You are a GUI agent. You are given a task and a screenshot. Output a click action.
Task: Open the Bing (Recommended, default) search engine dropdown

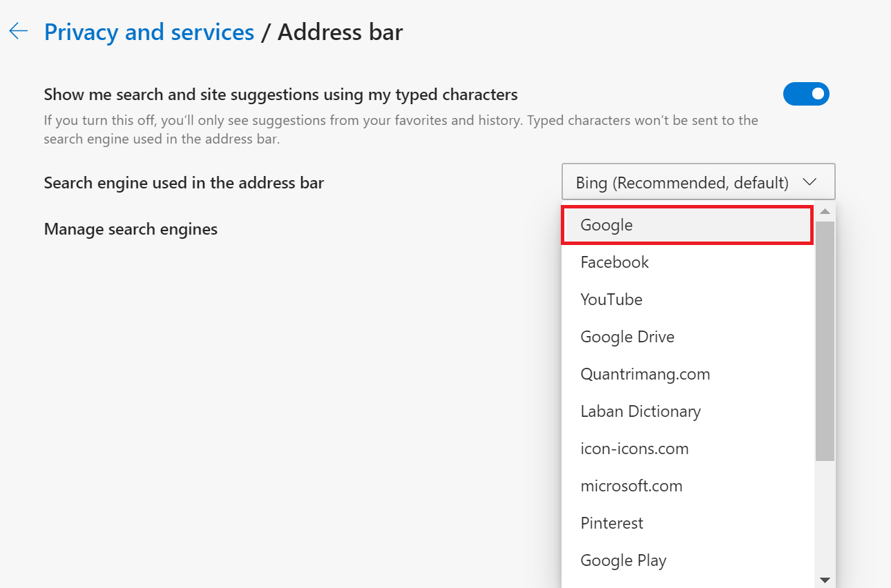[x=698, y=182]
